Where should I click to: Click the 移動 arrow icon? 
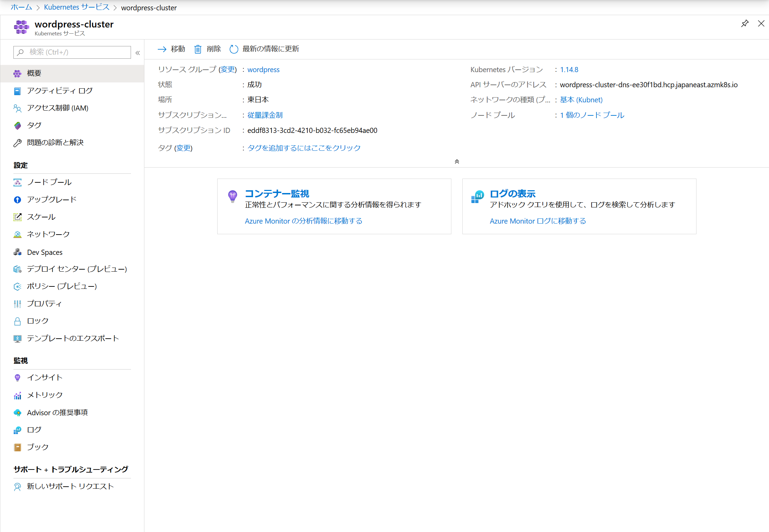162,49
